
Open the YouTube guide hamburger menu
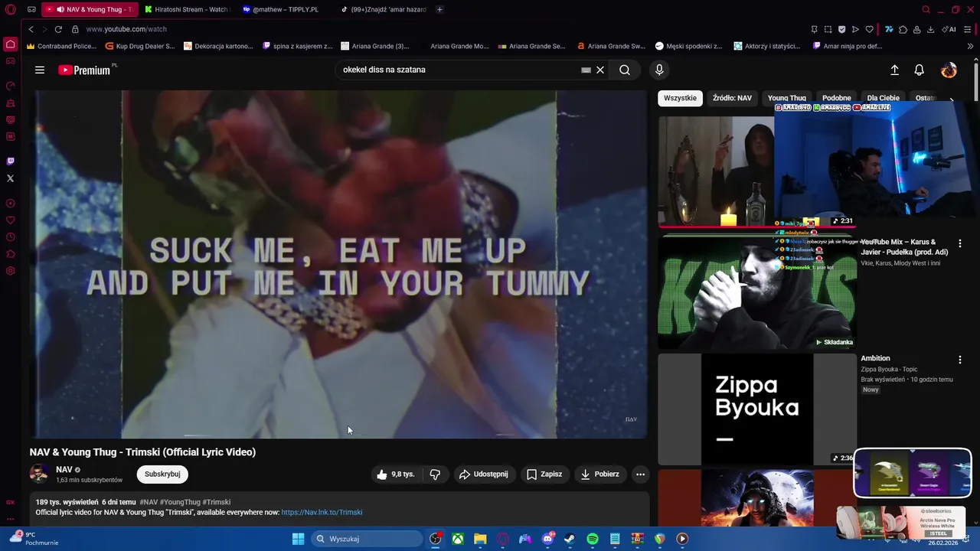(40, 70)
